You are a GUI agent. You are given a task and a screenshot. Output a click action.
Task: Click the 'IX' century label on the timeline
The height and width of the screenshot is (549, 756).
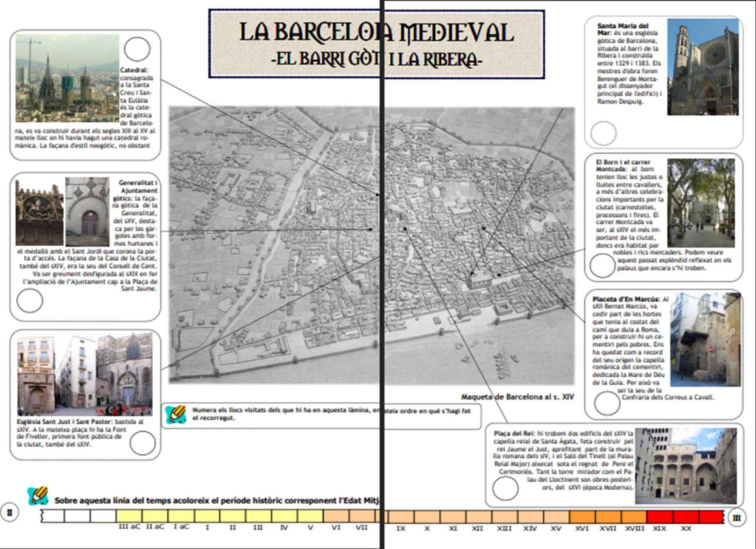401,528
